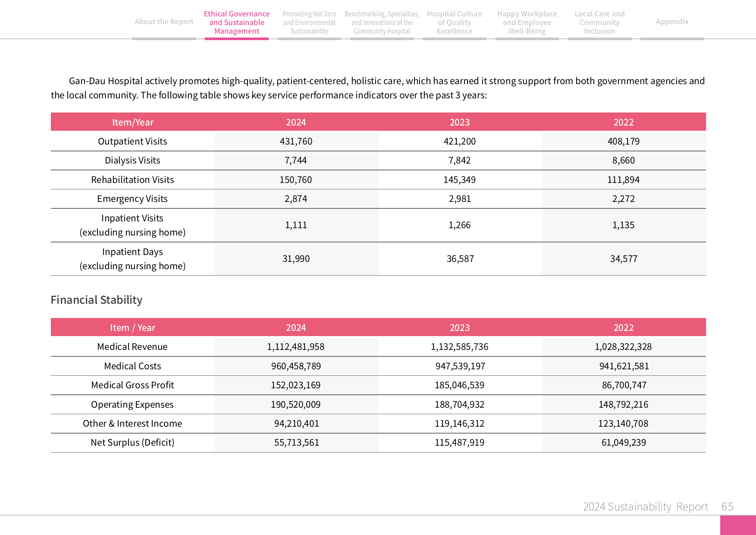The image size is (756, 535).
Task: Click the Emergency Visits row label
Action: click(132, 199)
